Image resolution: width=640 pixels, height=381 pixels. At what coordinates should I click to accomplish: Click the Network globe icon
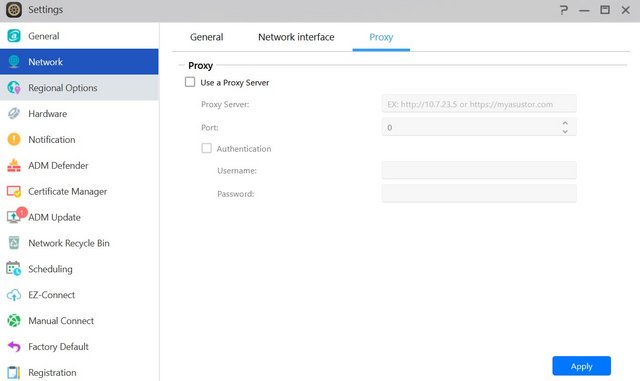pyautogui.click(x=13, y=62)
